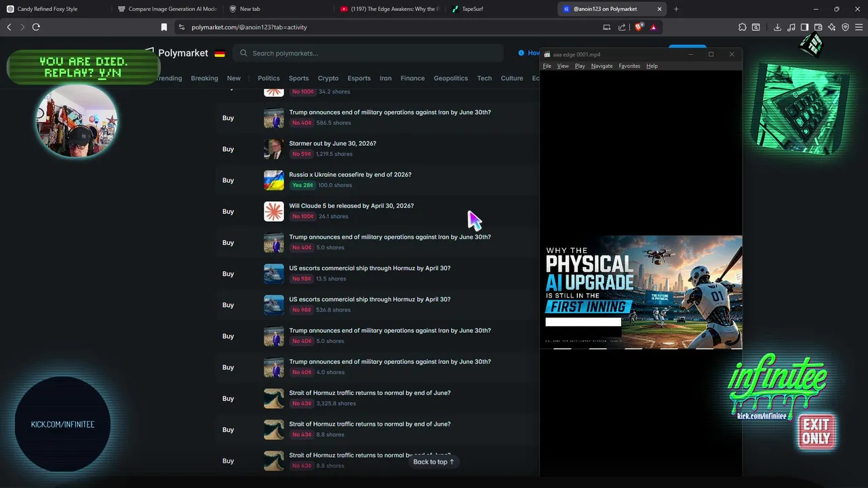The width and height of the screenshot is (868, 488).
Task: Open Brave Rewards triangle icon
Action: (653, 27)
